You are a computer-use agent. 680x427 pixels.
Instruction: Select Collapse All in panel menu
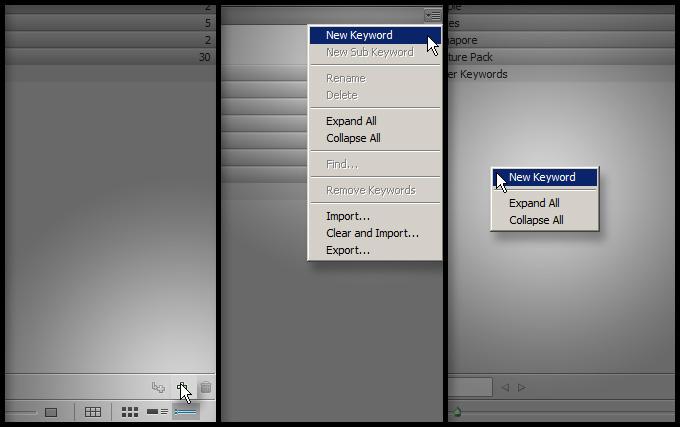click(x=353, y=138)
